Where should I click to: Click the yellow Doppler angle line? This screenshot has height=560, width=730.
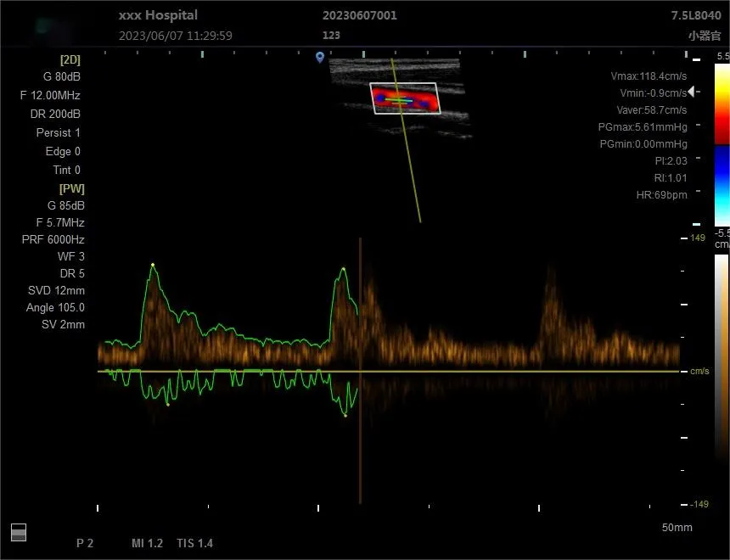click(406, 140)
